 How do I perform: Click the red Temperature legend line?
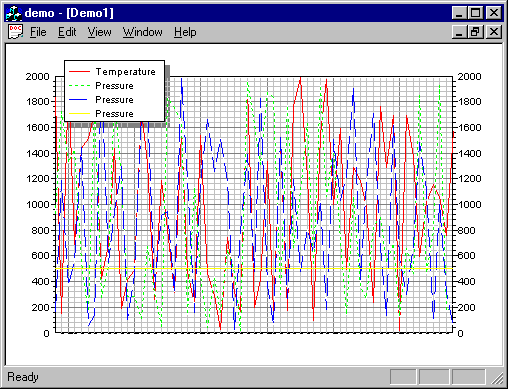[79, 72]
